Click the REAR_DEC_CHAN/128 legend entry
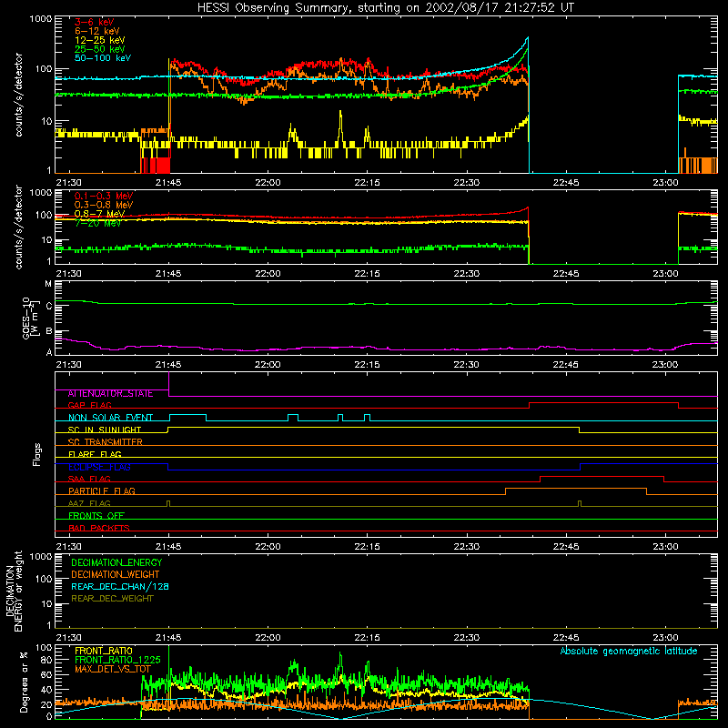This screenshot has height=728, width=728. click(120, 586)
